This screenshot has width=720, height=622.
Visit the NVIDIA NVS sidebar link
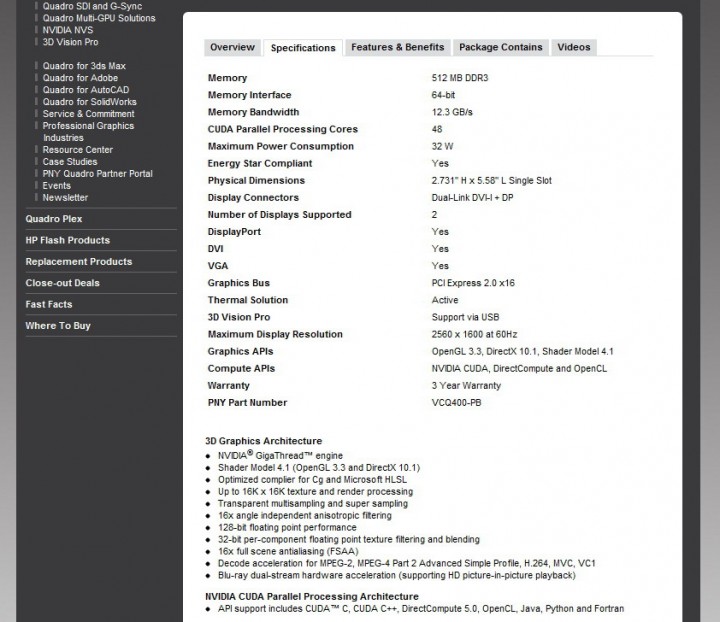(68, 30)
